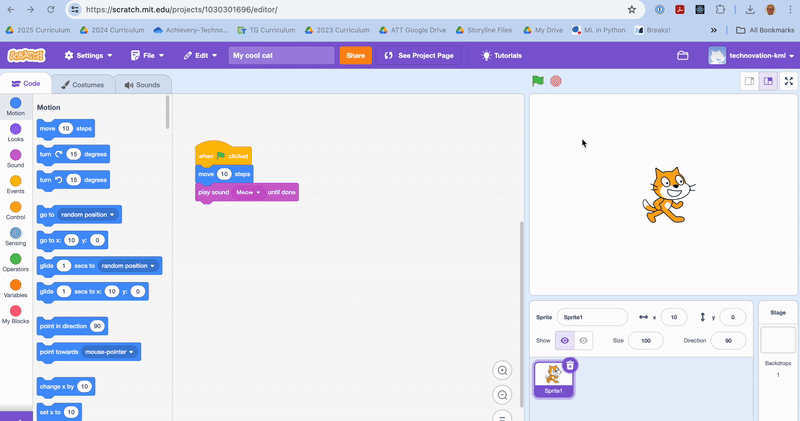Open the Adobe Acrobat extension icon
Image resolution: width=800 pixels, height=421 pixels.
(x=680, y=10)
